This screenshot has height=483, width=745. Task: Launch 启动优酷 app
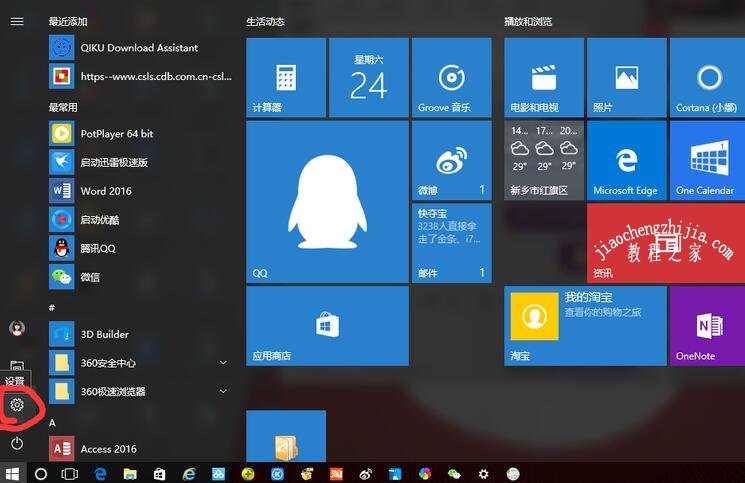142,219
